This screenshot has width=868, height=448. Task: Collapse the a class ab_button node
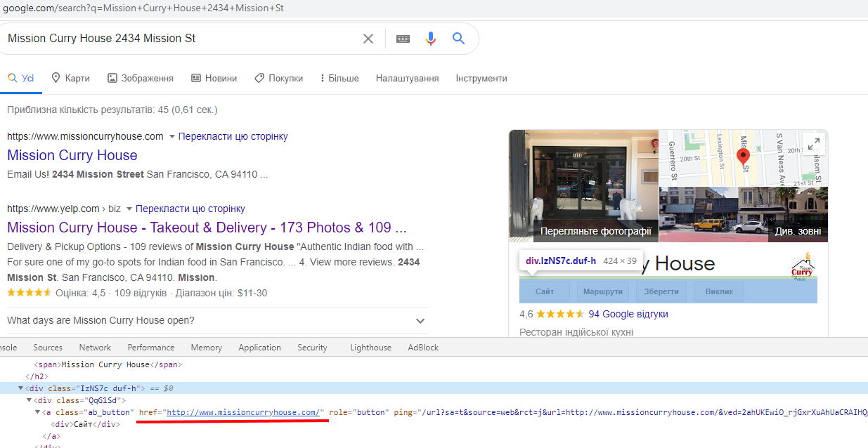coord(38,412)
